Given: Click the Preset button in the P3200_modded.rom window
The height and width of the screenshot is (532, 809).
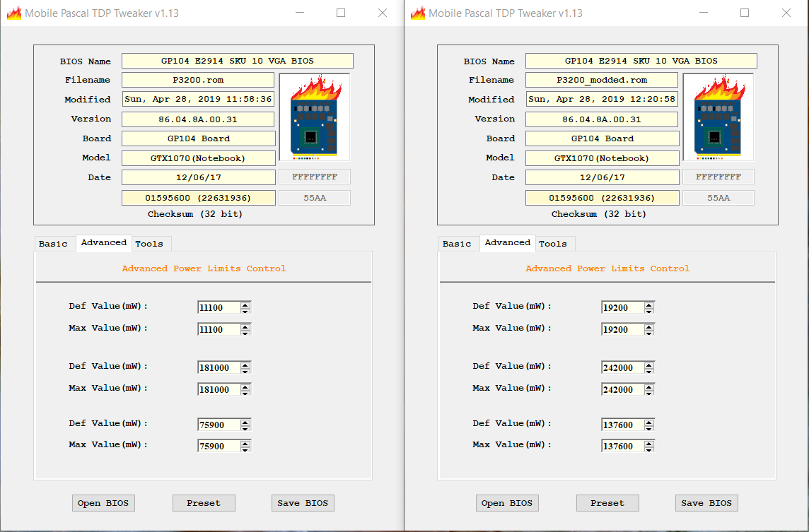Looking at the screenshot, I should pos(607,503).
